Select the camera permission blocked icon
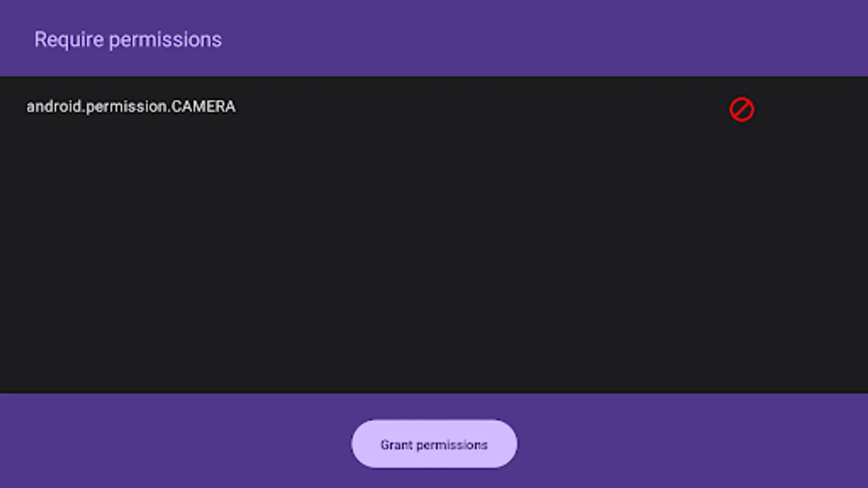Image resolution: width=868 pixels, height=488 pixels. tap(742, 110)
